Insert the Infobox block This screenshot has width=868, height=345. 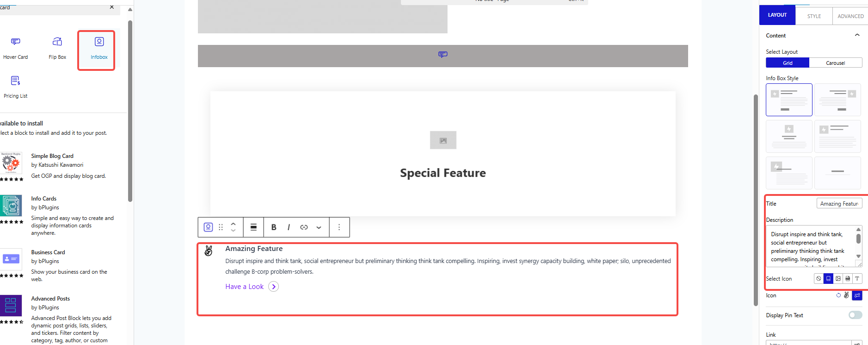coord(99,49)
